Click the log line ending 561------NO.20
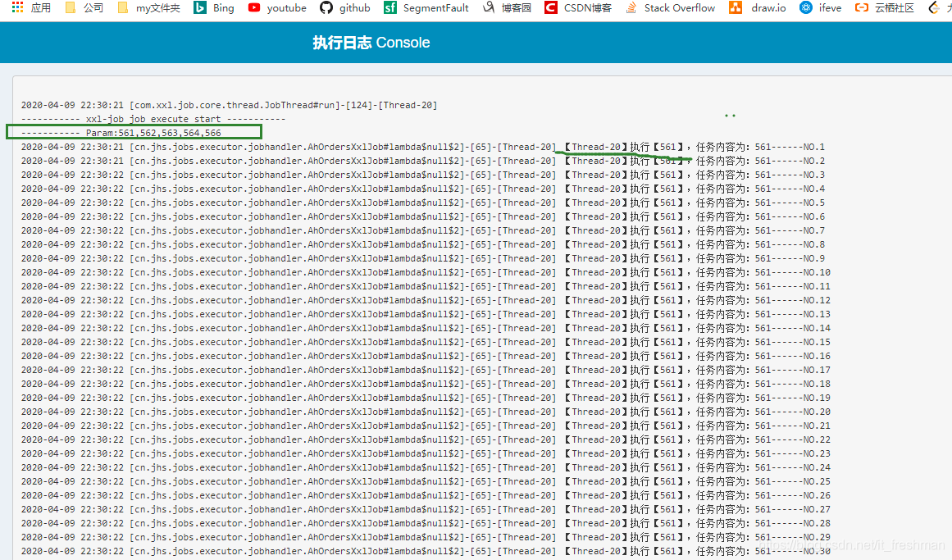Image resolution: width=952 pixels, height=560 pixels. tap(426, 412)
